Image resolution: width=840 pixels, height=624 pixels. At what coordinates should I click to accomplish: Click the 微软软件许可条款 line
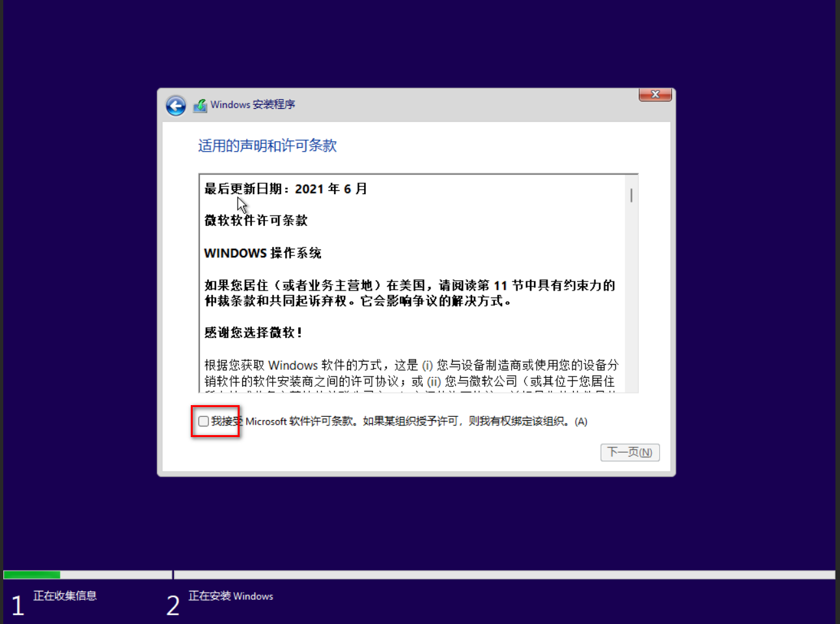[256, 220]
